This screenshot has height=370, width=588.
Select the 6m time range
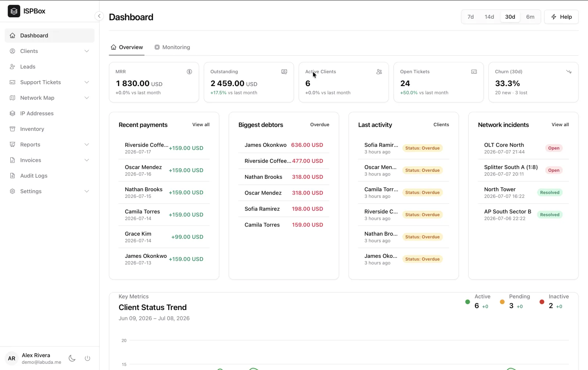[x=530, y=17]
